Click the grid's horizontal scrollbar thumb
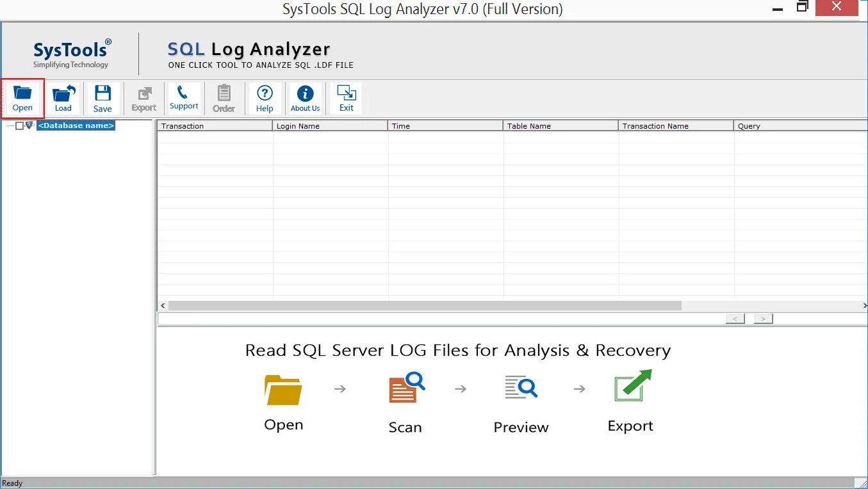This screenshot has height=489, width=868. click(x=425, y=306)
